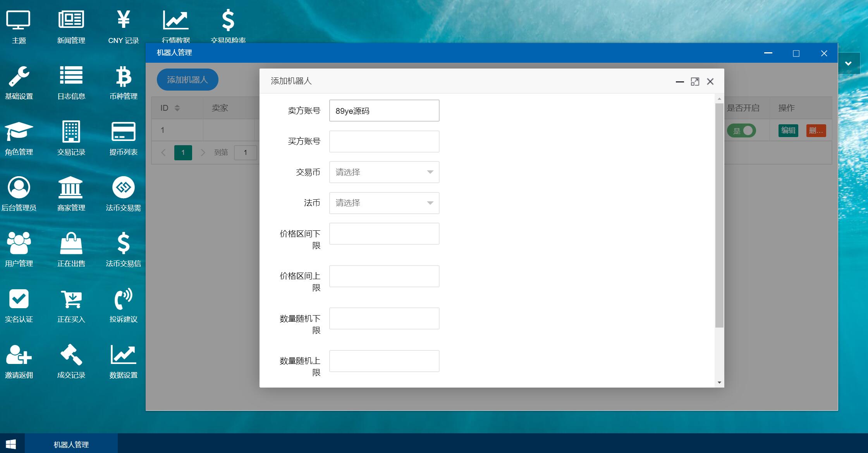The image size is (868, 453).
Task: Open 行情数据 chart icon
Action: (176, 21)
